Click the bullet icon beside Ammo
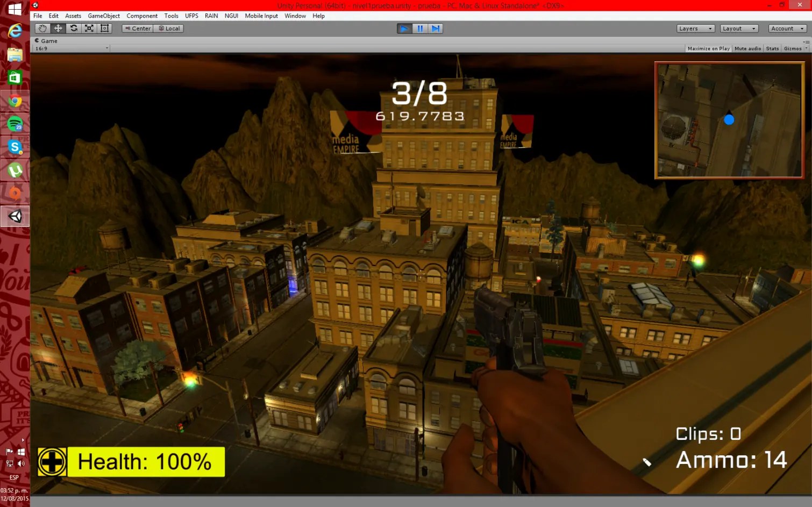 point(647,462)
